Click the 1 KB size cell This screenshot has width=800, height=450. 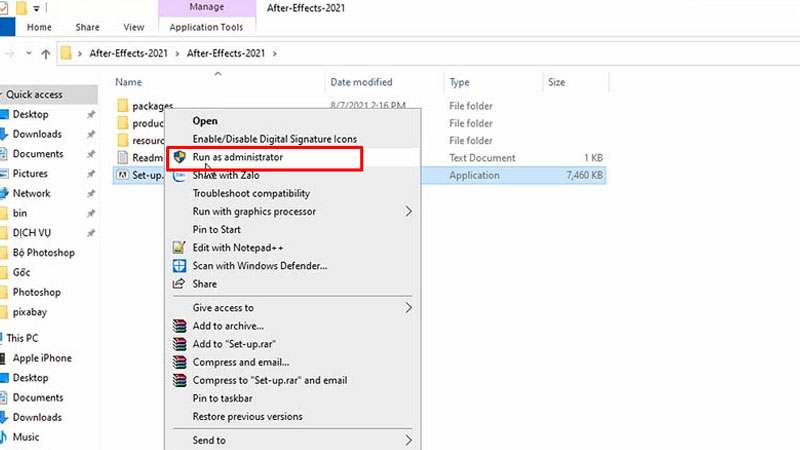[x=593, y=158]
